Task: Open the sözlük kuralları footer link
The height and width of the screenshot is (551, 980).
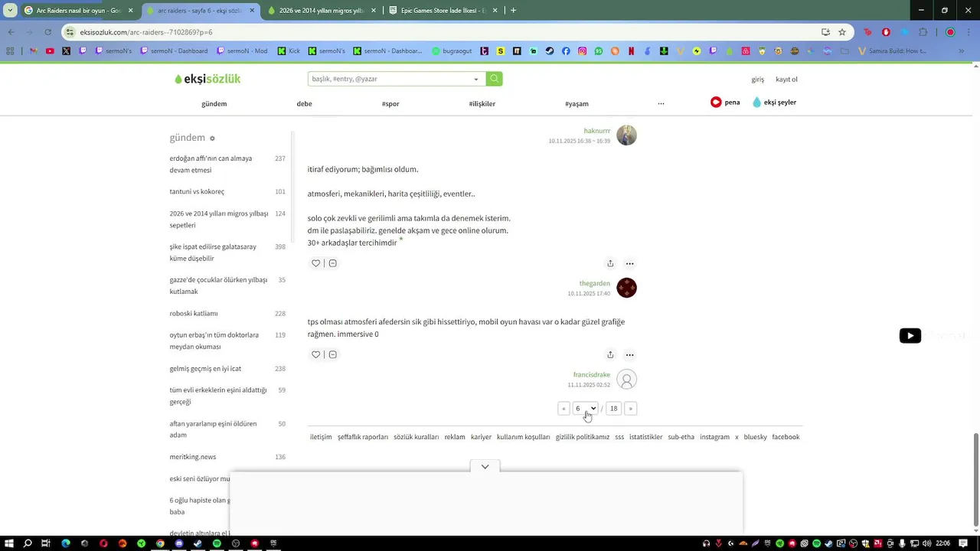Action: tap(416, 437)
